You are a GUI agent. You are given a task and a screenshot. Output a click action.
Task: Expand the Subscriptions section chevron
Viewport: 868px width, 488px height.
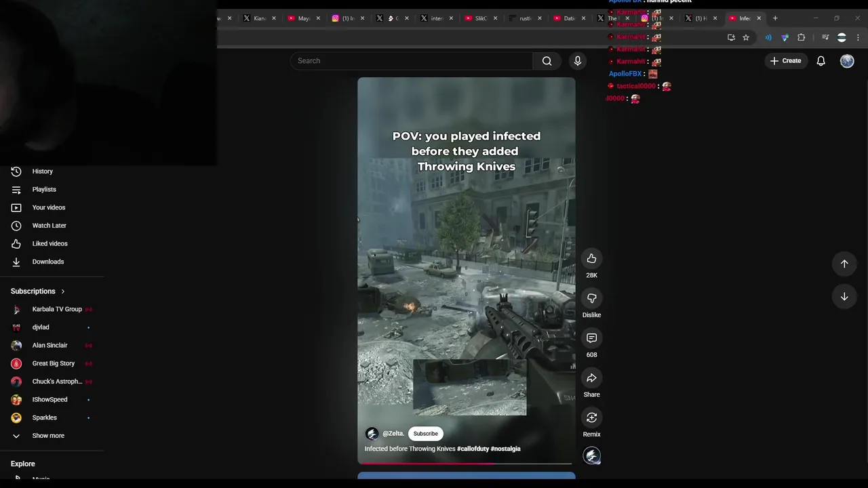pos(63,291)
